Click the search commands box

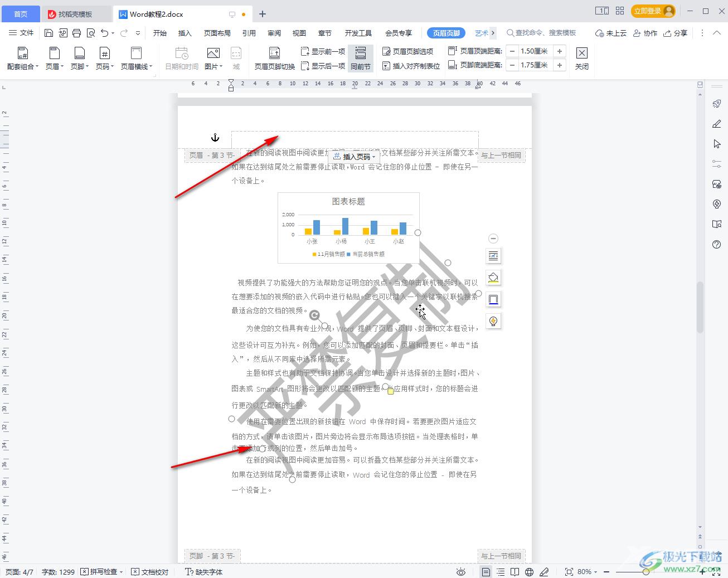tap(541, 33)
